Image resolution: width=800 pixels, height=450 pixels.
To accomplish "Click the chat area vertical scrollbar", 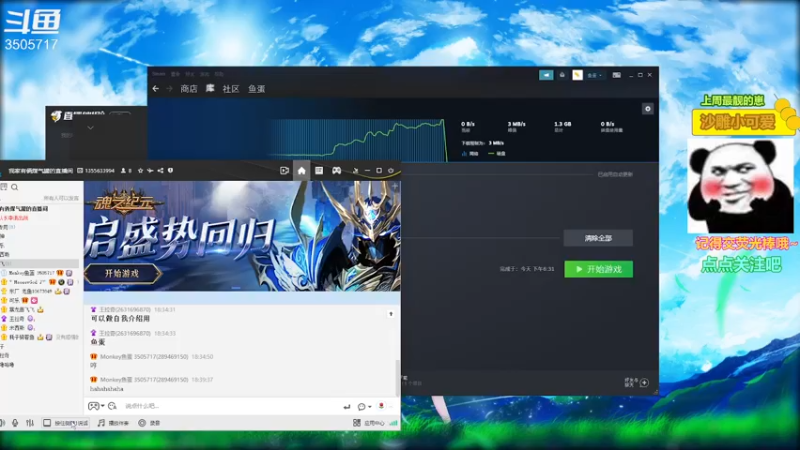I will coord(398,377).
